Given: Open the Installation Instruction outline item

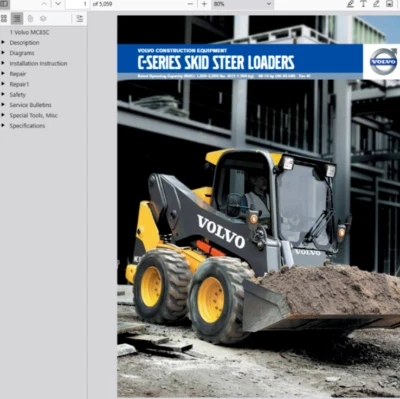Looking at the screenshot, I should pos(38,63).
